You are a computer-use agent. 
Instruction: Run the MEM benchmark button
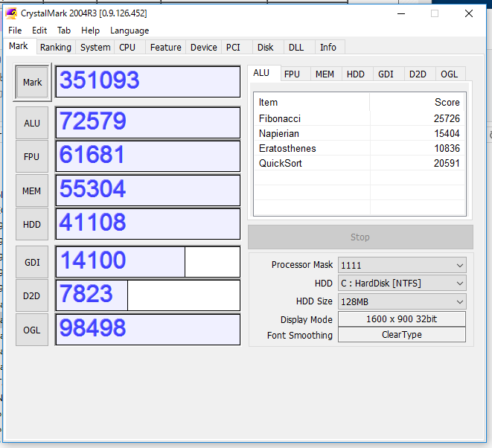pos(32,191)
